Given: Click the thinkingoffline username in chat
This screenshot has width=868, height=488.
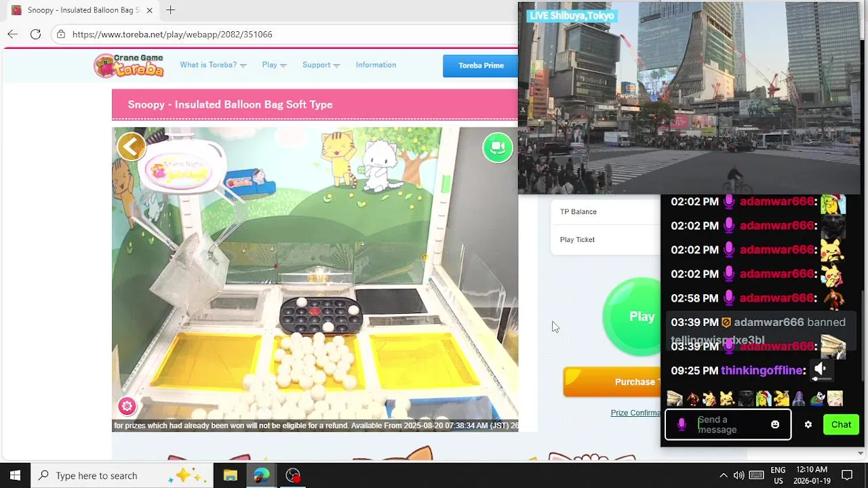Looking at the screenshot, I should (x=762, y=370).
